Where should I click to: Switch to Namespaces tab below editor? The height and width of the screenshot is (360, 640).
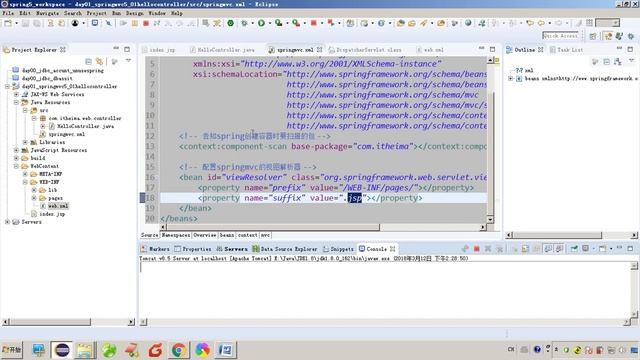(176, 235)
